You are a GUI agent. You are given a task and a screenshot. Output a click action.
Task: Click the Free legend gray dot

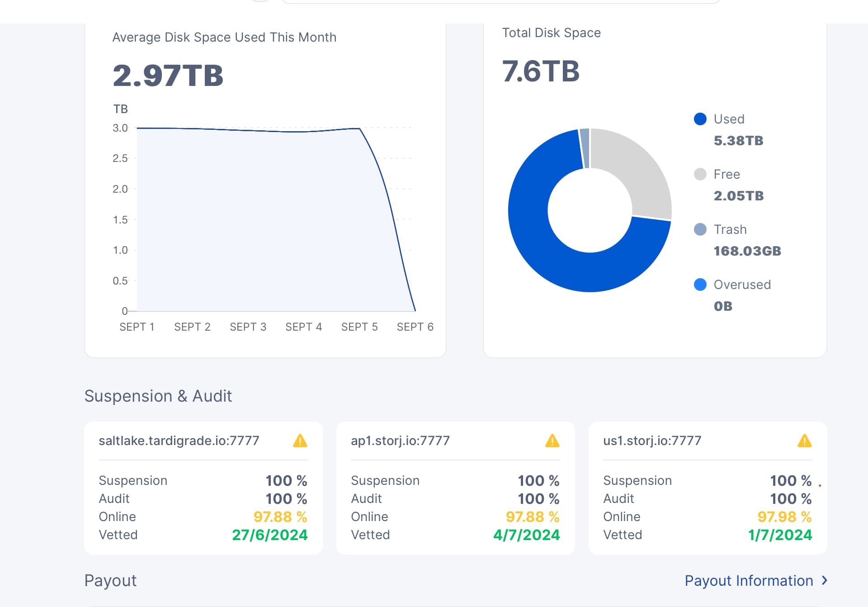point(700,174)
